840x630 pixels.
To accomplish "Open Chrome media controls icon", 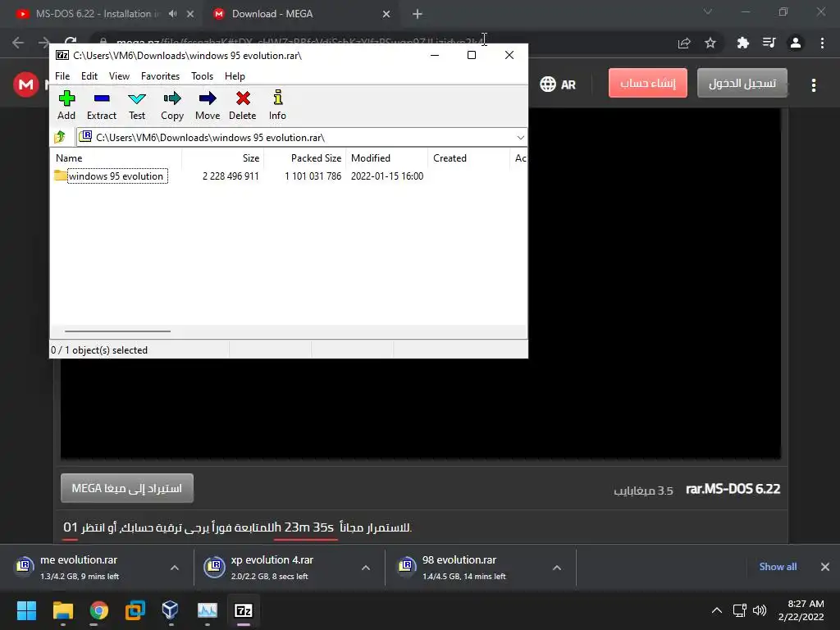I will pos(769,43).
